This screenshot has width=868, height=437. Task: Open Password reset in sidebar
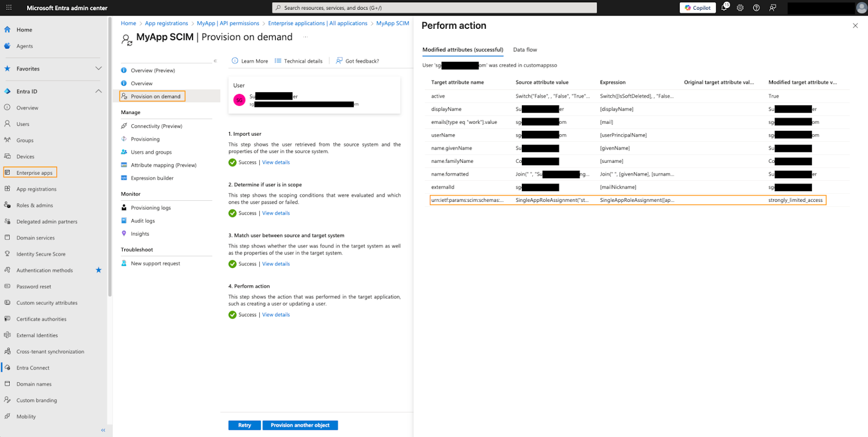[x=34, y=287]
